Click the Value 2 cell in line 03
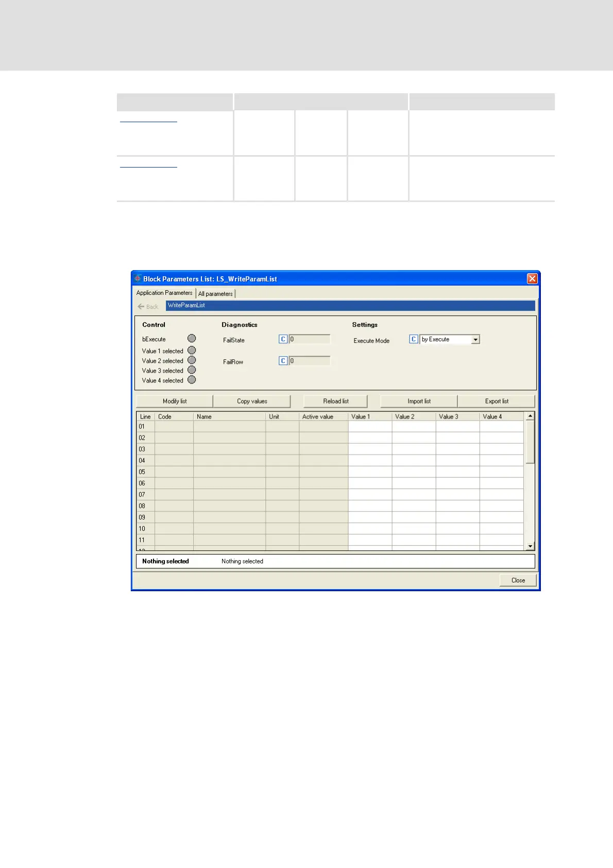The width and height of the screenshot is (613, 868). click(x=414, y=449)
